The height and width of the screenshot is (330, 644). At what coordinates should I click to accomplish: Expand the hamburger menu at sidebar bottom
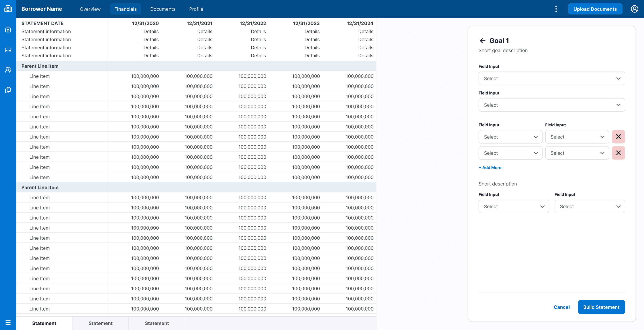click(8, 322)
